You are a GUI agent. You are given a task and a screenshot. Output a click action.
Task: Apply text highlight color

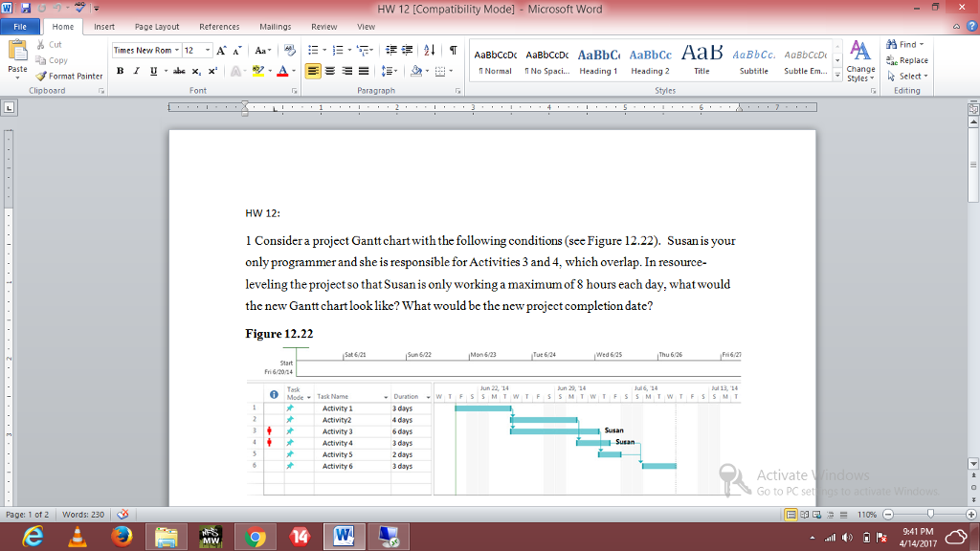256,71
